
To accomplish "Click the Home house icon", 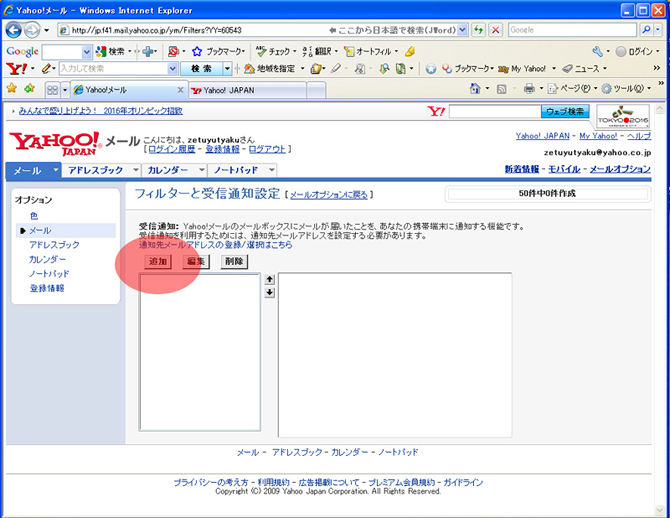I will [x=475, y=88].
